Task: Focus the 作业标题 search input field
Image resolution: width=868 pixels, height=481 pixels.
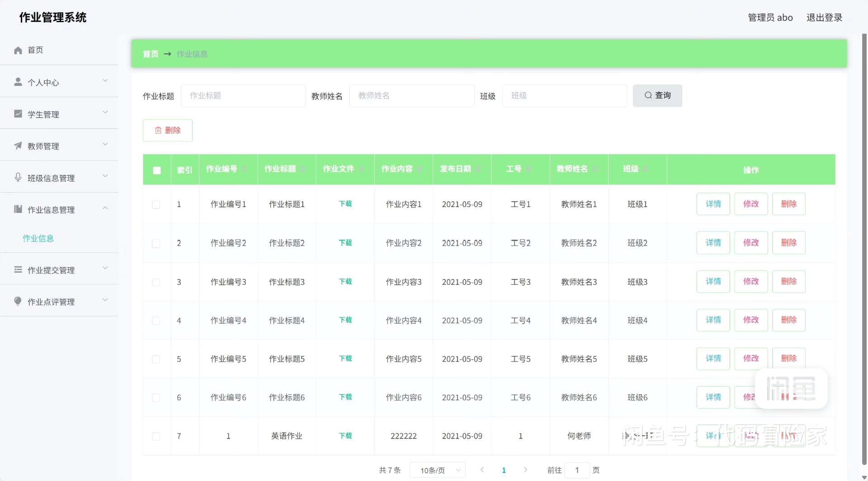Action: 243,96
